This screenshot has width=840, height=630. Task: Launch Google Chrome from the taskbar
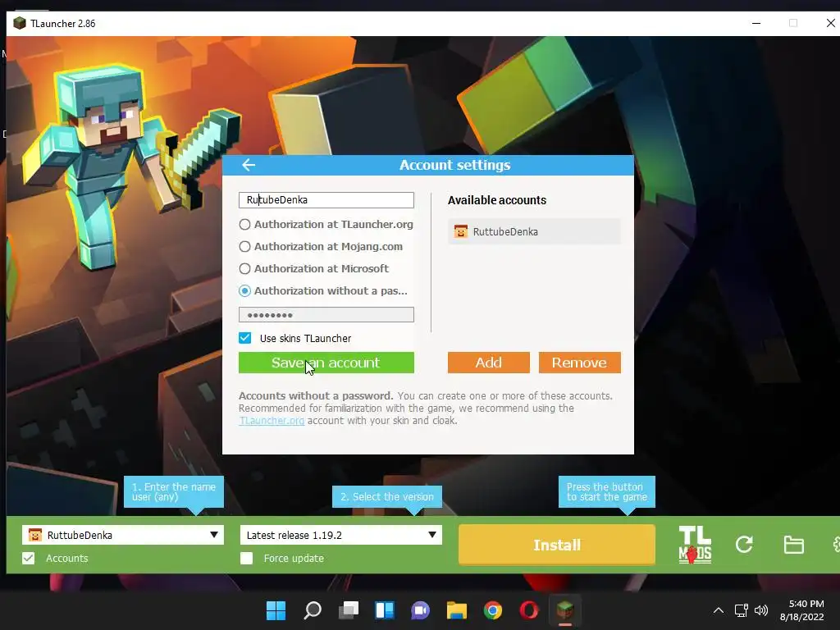[493, 610]
